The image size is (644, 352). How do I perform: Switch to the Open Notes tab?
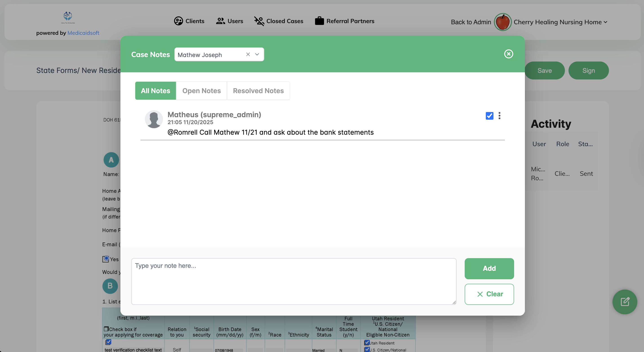201,91
